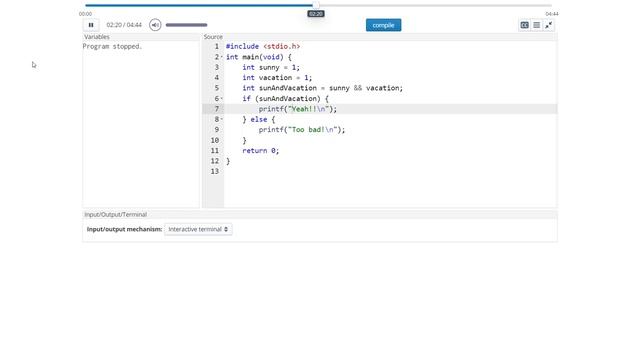Click the 'int sunny = 1;' line
Viewport: 640px width, 360px height.
tap(271, 67)
